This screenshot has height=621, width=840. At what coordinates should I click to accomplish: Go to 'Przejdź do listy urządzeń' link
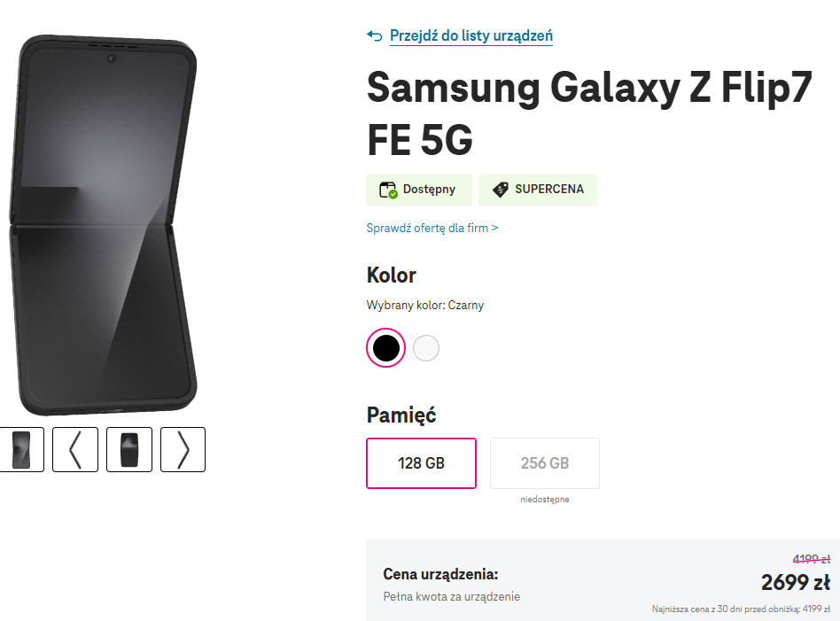(471, 35)
